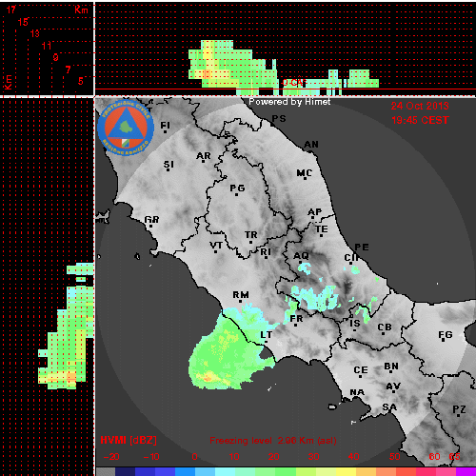
Task: Click the RM city label on map
Action: click(x=241, y=295)
